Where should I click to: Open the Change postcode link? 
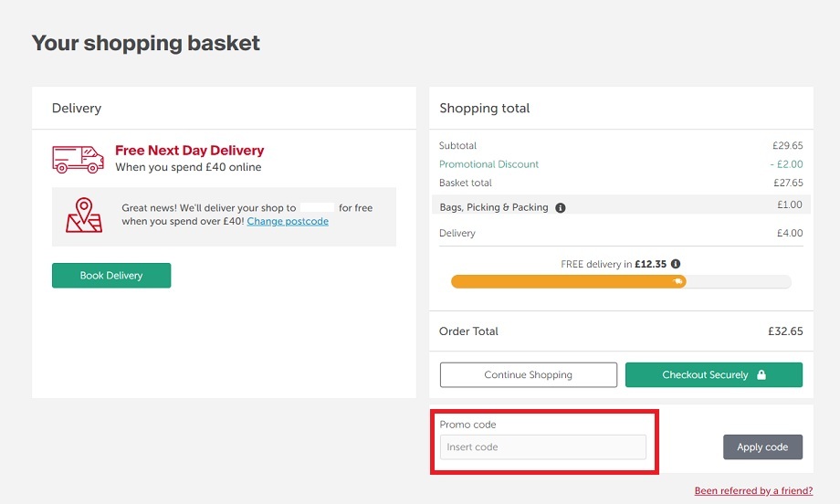click(x=288, y=221)
